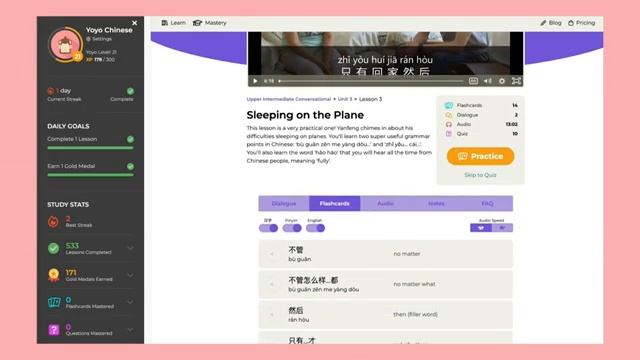This screenshot has width=640, height=360.
Task: Enter fullscreen video mode
Action: [x=516, y=81]
